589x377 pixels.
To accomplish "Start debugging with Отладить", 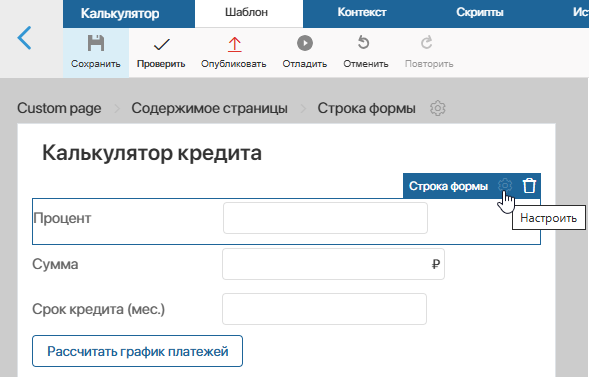I will click(x=305, y=53).
